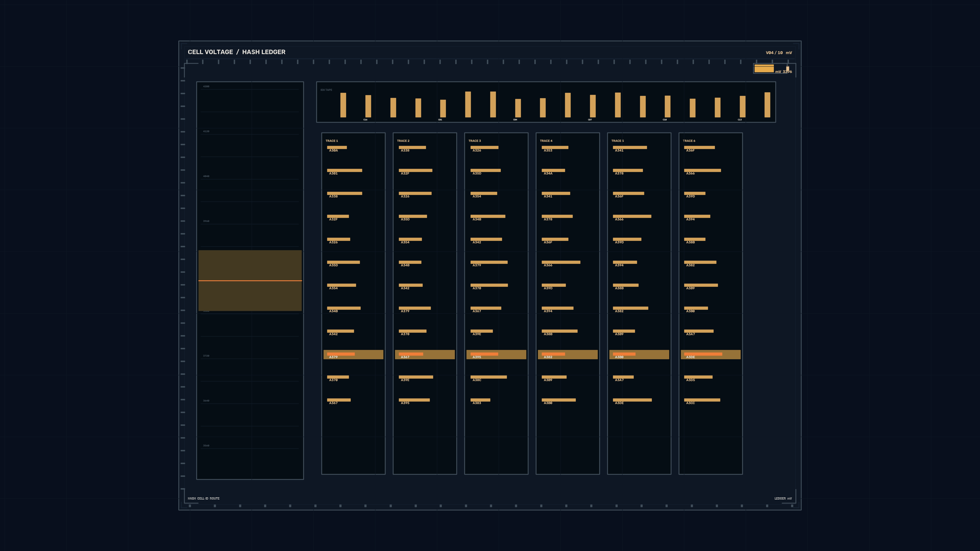Click hash A394 in Trace 6
Viewport: 980px width, 551px height.
(x=691, y=219)
